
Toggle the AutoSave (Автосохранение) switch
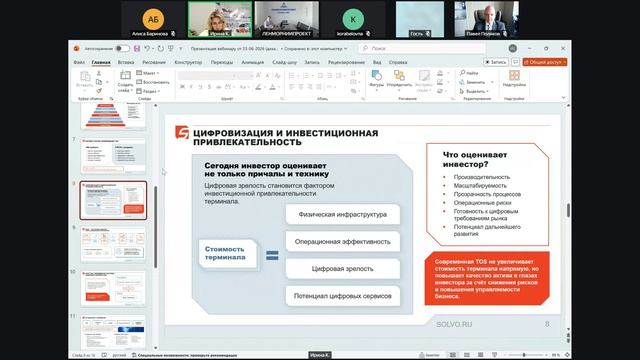click(x=122, y=49)
